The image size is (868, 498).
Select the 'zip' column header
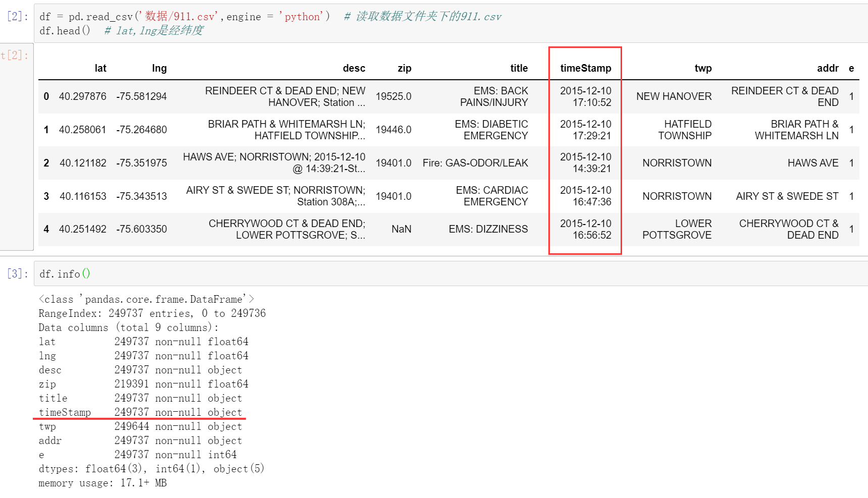tap(404, 68)
